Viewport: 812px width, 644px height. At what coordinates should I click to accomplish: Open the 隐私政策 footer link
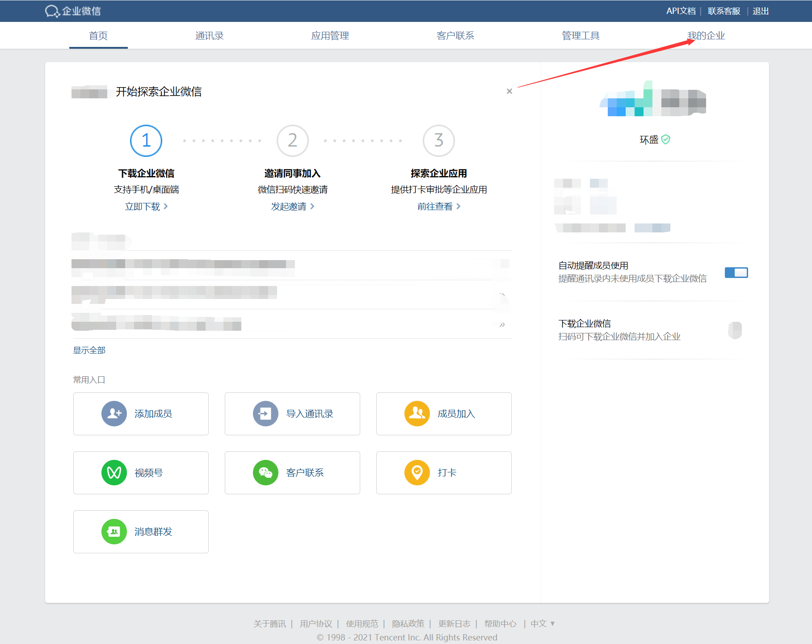coord(408,623)
